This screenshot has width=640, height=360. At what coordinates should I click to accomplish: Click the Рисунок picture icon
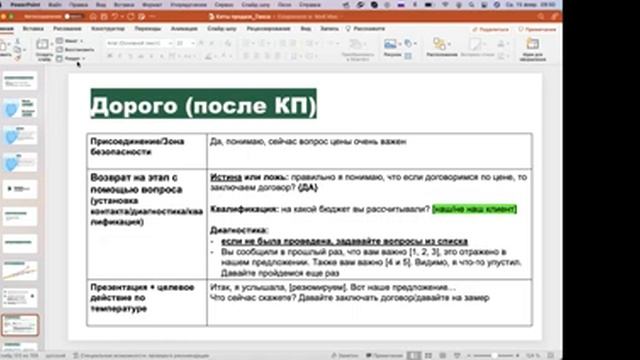point(391,44)
